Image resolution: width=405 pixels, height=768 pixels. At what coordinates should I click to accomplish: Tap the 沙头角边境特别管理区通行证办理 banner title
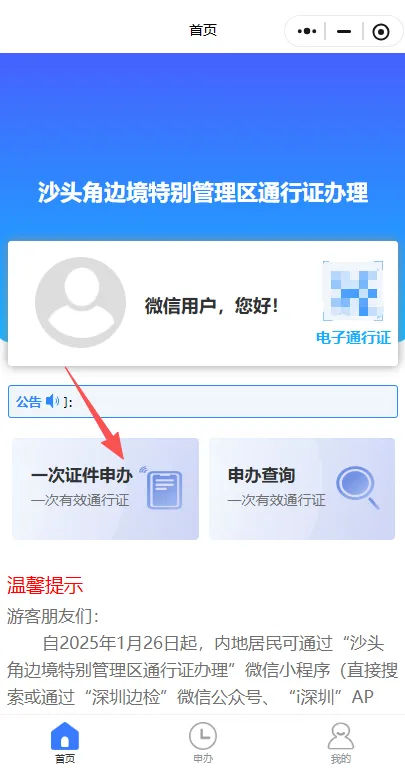coord(203,192)
